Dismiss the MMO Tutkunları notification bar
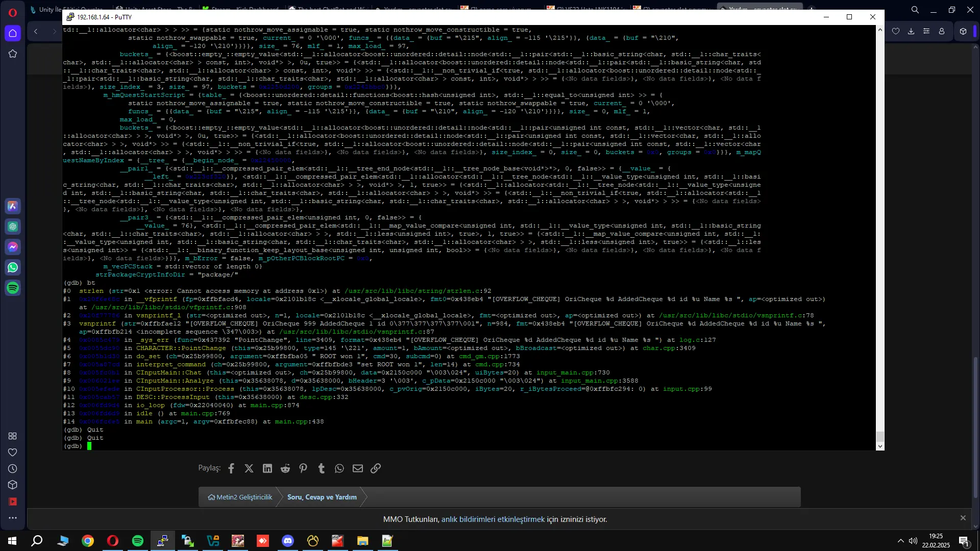Viewport: 980px width, 551px height. point(963,518)
